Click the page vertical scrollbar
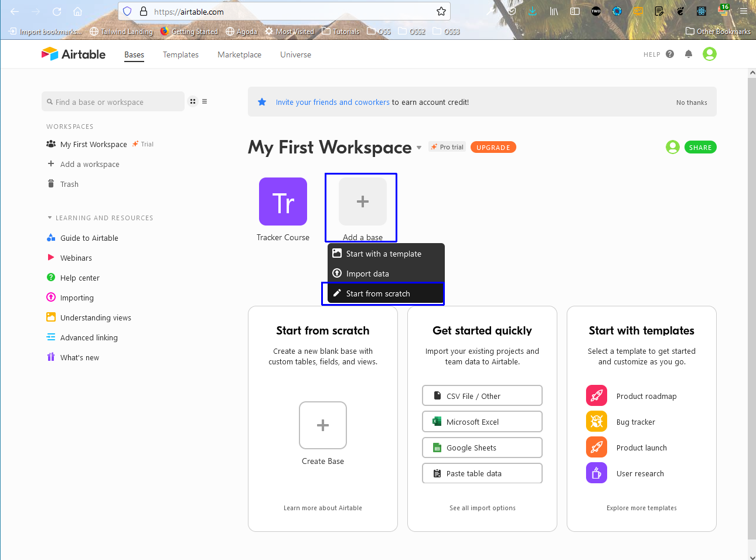 tap(752, 308)
